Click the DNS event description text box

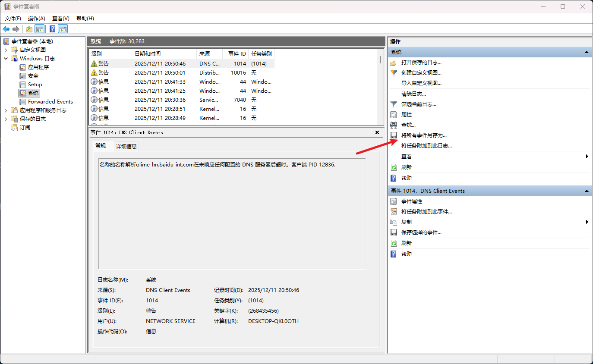[232, 214]
